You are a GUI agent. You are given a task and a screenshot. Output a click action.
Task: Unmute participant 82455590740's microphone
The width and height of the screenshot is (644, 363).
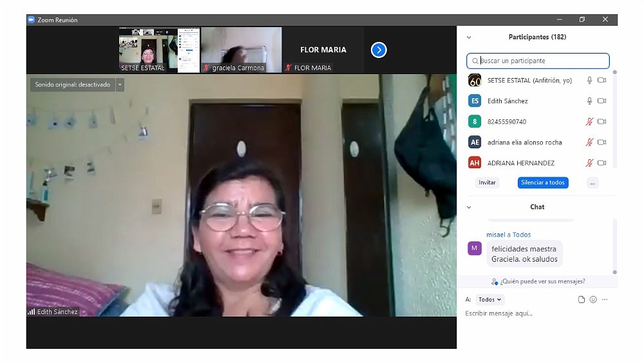[589, 122]
